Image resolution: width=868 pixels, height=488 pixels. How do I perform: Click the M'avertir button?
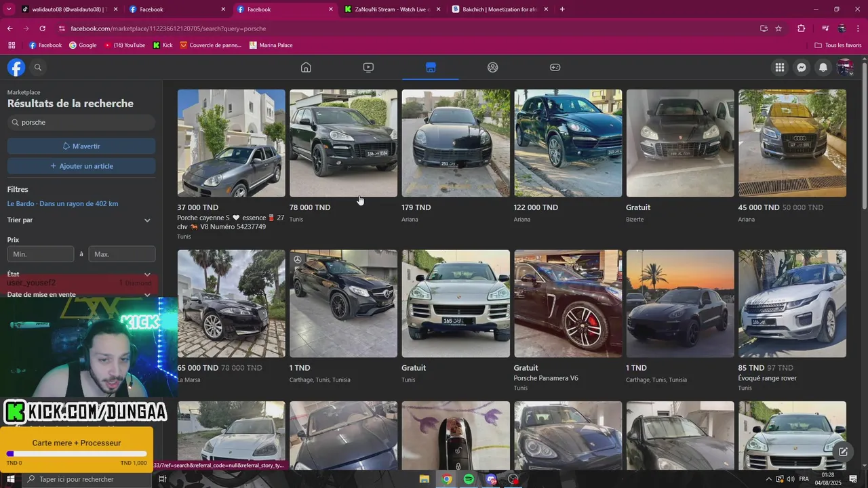(x=81, y=146)
